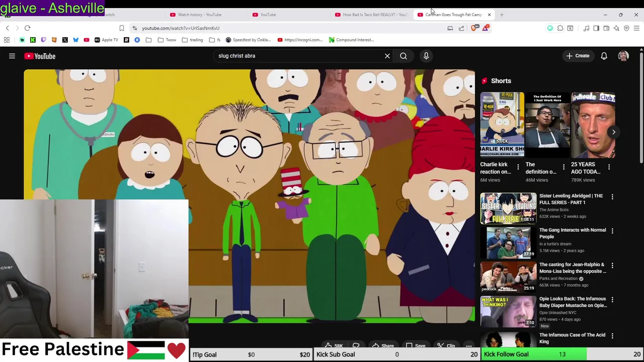Open the Twitch bookmark icon
Screen dimensions: 644x362
[x=43, y=40]
